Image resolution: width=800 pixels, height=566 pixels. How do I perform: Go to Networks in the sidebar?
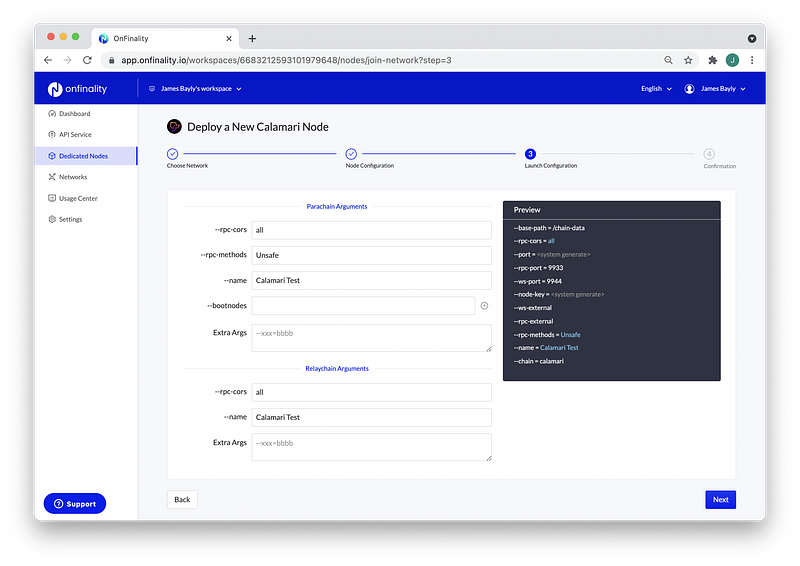tap(67, 177)
